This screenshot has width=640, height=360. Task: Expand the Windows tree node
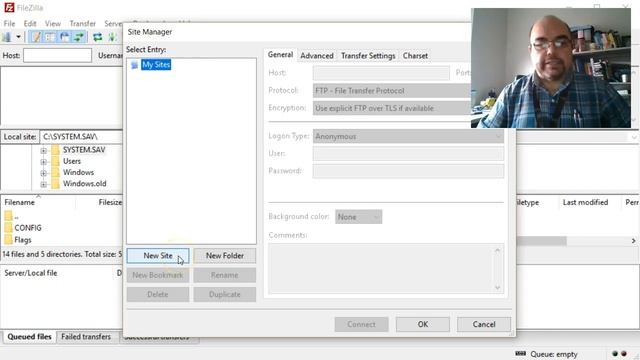pos(44,173)
